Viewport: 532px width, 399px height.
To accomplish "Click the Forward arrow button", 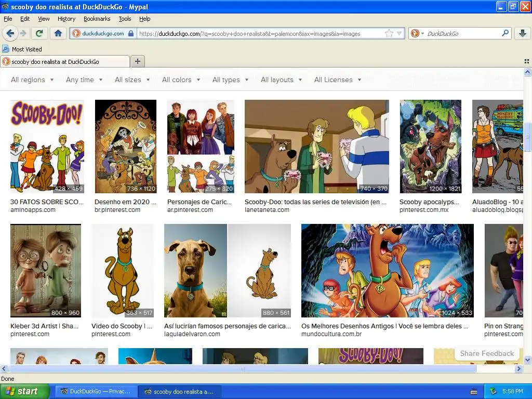I will click(x=23, y=33).
